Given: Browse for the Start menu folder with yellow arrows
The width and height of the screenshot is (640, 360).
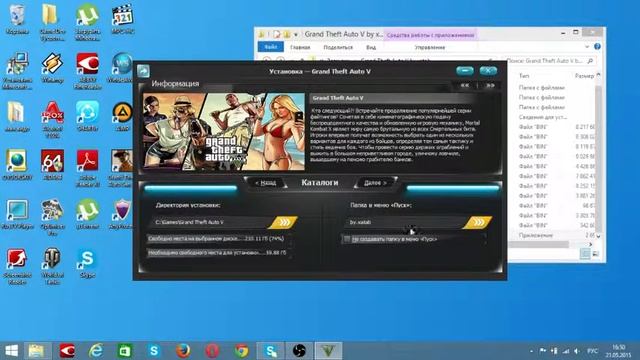Looking at the screenshot, I should click(x=478, y=222).
